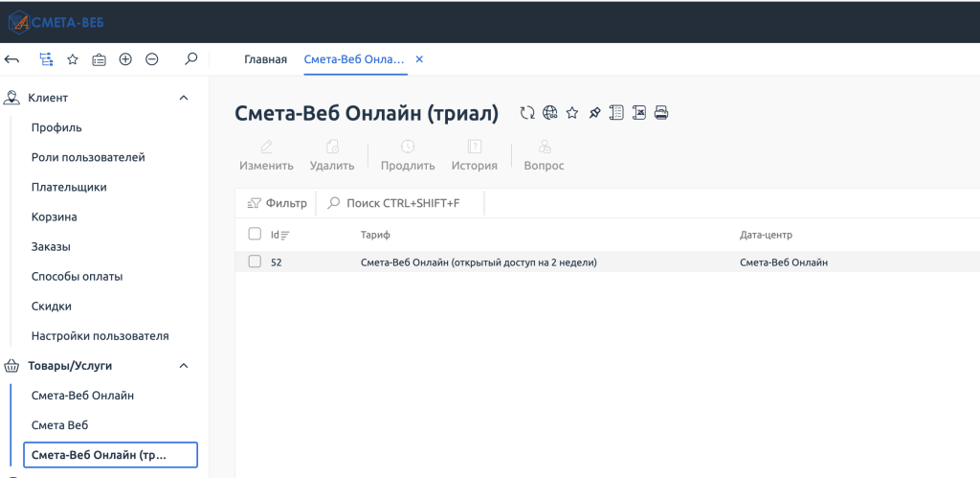Open Смета Веб sidebar item
The image size is (980, 478).
click(x=60, y=425)
